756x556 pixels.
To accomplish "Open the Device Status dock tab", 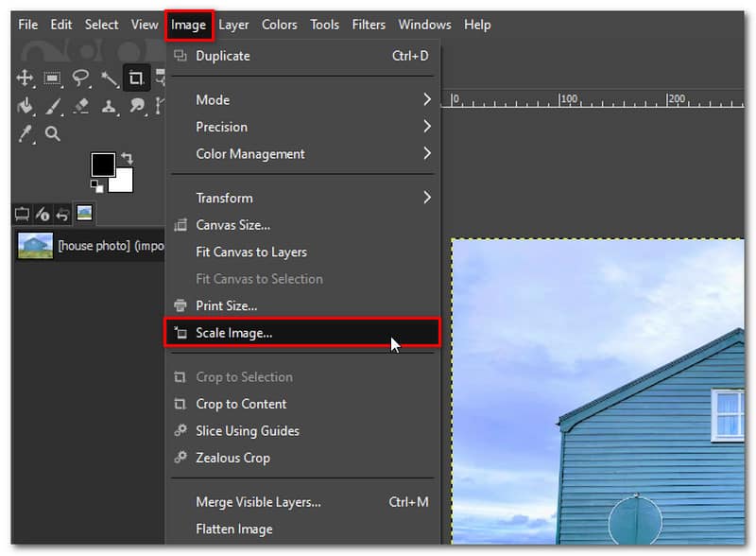I will [43, 214].
